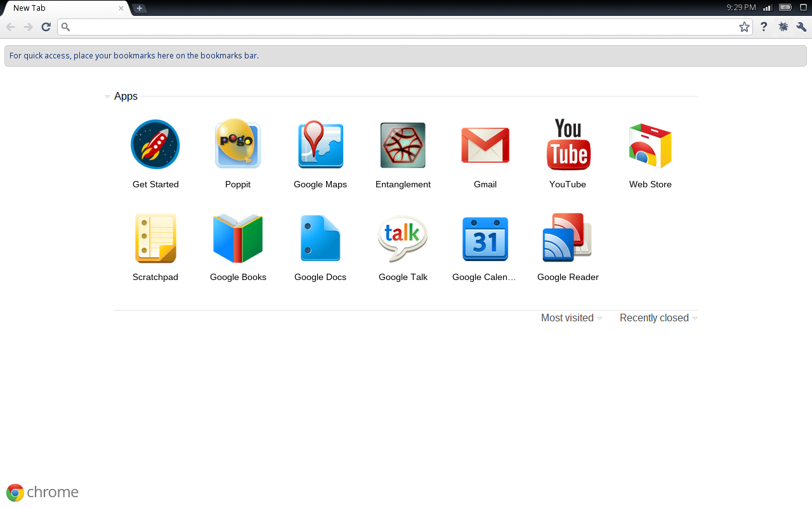Launch the Entanglement game icon
Image resolution: width=812 pixels, height=508 pixels.
tap(403, 145)
